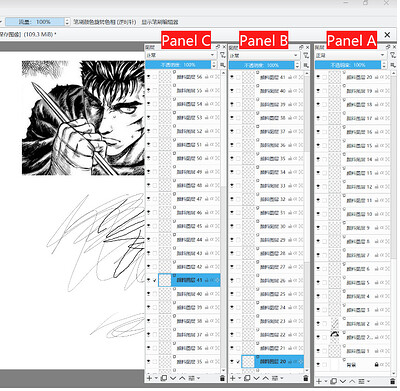Image resolution: width=400 pixels, height=391 pixels.
Task: Click the lock icon on the 背景 layer
Action: [x=376, y=364]
